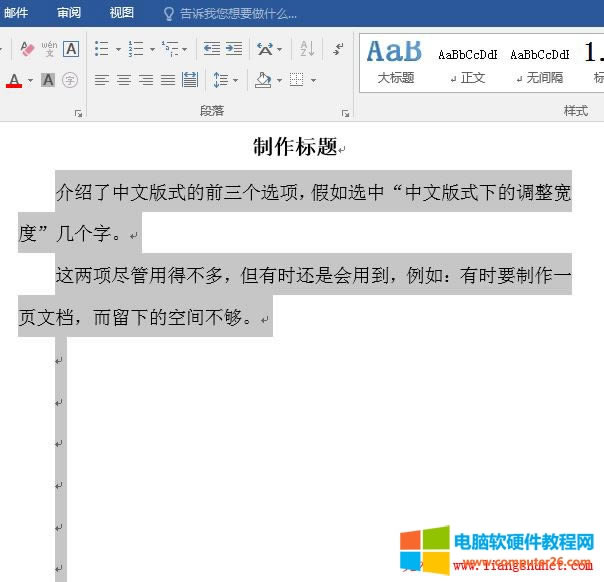Clear formatting with the eraser icon
This screenshot has width=604, height=582.
pos(27,48)
